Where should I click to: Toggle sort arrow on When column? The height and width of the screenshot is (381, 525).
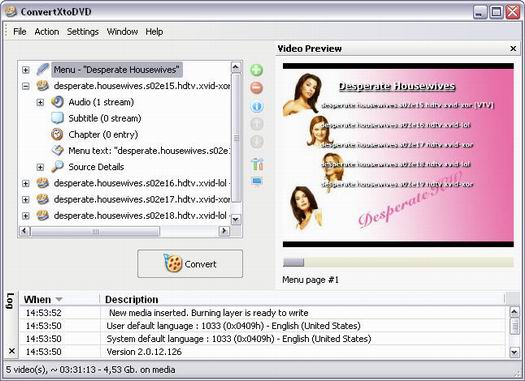[59, 299]
